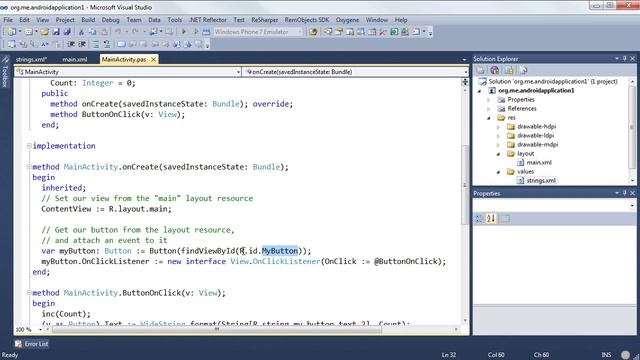Viewport: 640px width, 360px height.
Task: Open the editor 100 % zoom dropdown
Action: 40,329
